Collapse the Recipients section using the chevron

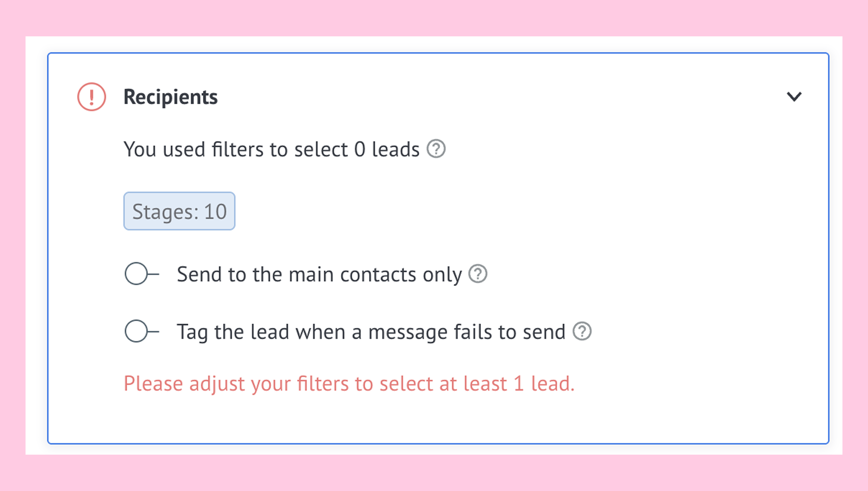click(x=794, y=97)
